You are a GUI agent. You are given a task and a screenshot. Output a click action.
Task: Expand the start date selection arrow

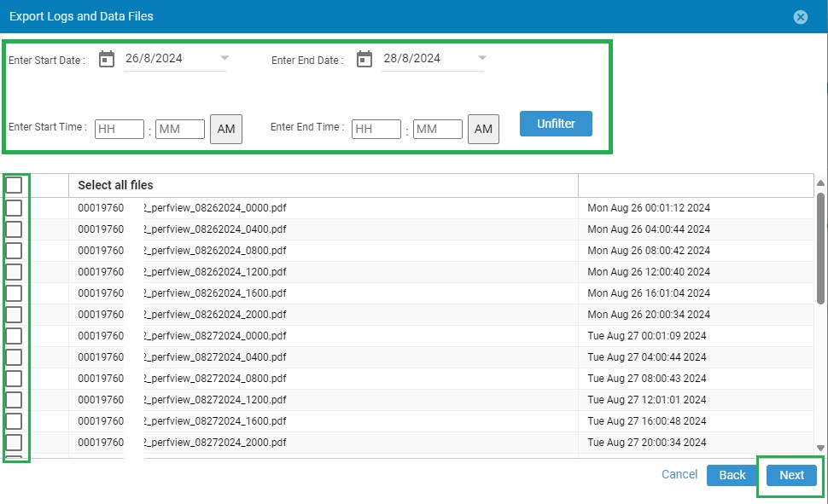point(224,58)
